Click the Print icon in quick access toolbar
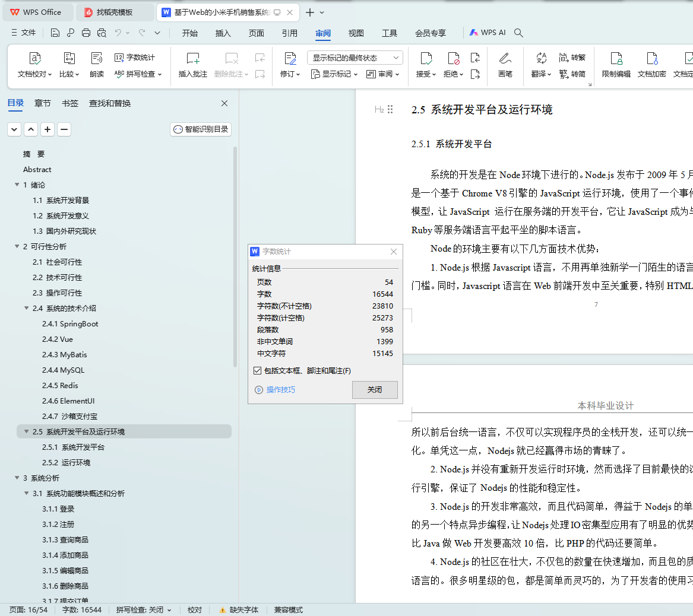693x616 pixels. 86,33
